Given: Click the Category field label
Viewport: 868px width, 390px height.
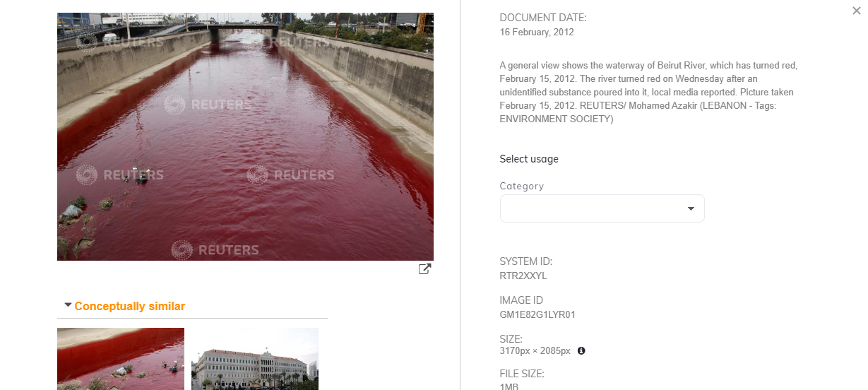Looking at the screenshot, I should (x=522, y=186).
